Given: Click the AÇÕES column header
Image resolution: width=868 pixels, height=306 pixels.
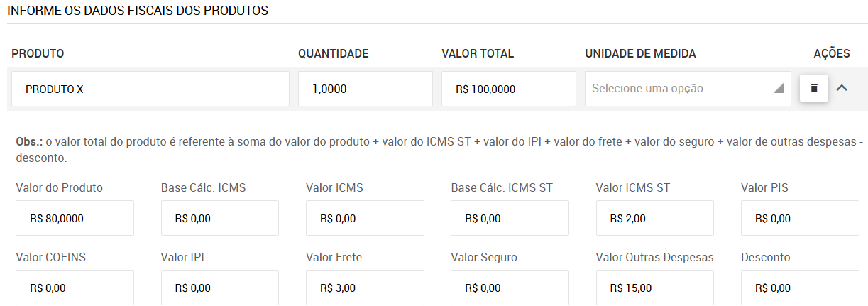Looking at the screenshot, I should click(832, 54).
